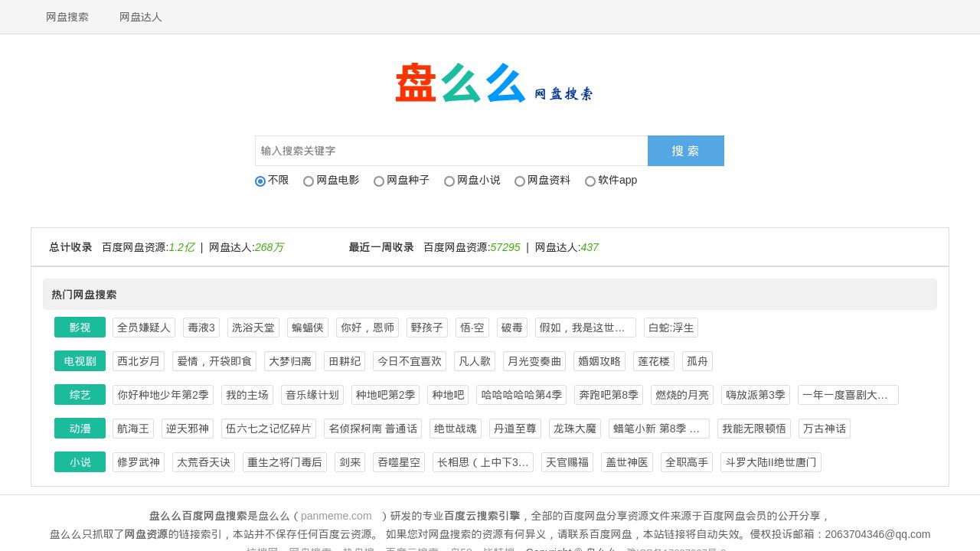The width and height of the screenshot is (980, 551).
Task: Click the 天官赐福 search tag
Action: 567,462
